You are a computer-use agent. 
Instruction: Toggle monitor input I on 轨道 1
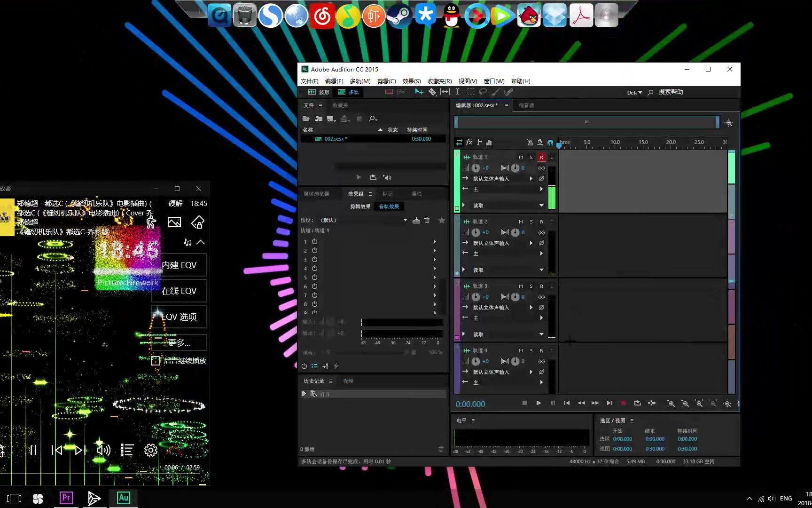pos(552,157)
